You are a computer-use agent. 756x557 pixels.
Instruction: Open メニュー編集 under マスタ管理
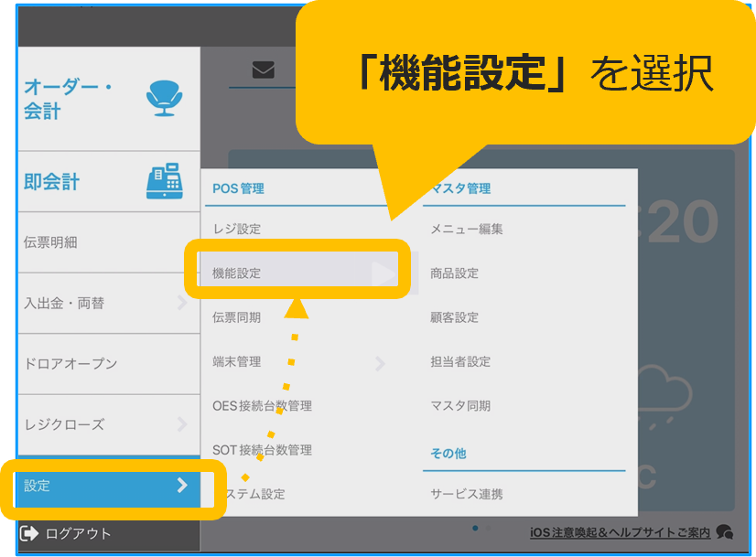pos(467,230)
